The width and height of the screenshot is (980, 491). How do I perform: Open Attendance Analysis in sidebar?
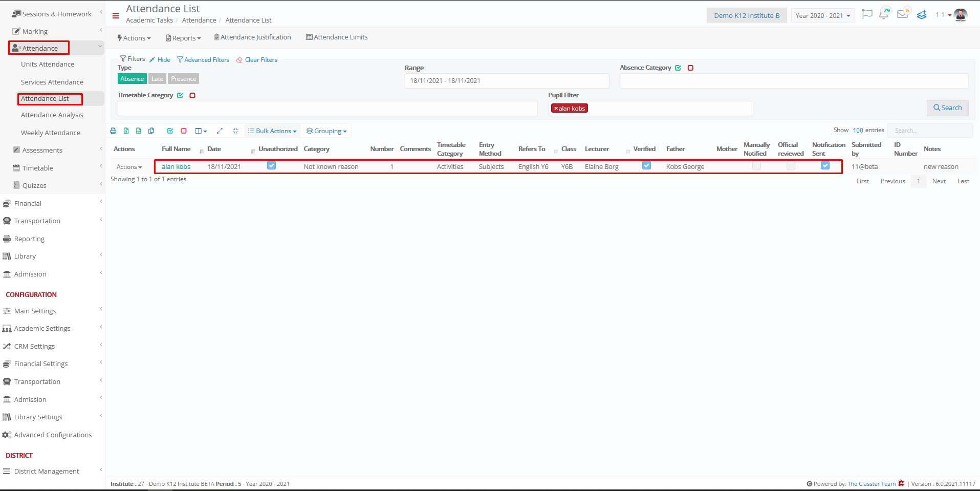coord(52,115)
